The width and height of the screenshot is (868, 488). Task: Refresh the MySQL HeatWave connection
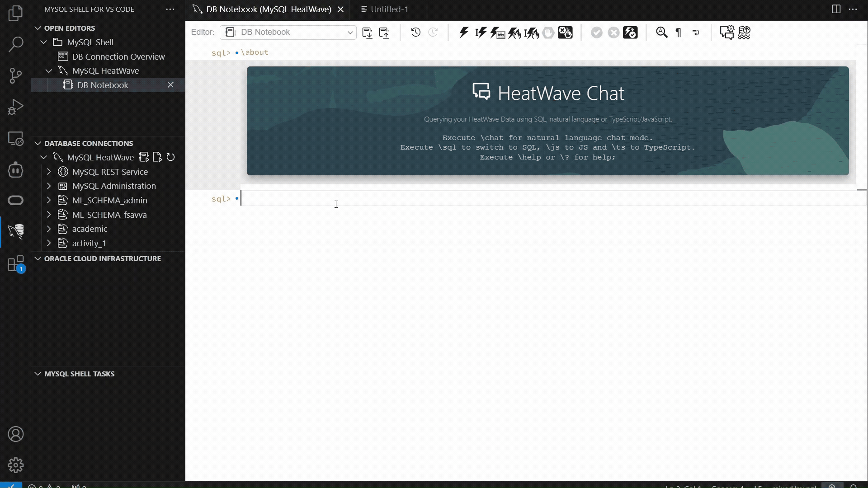coord(171,157)
